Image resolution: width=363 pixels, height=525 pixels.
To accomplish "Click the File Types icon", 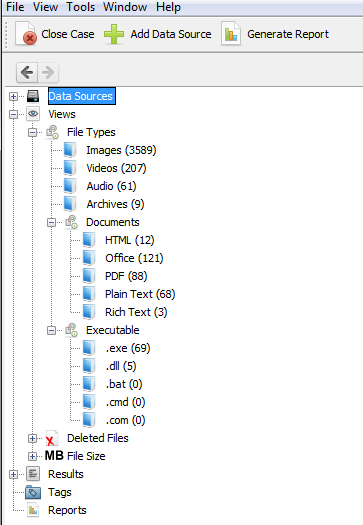I will pyautogui.click(x=52, y=132).
